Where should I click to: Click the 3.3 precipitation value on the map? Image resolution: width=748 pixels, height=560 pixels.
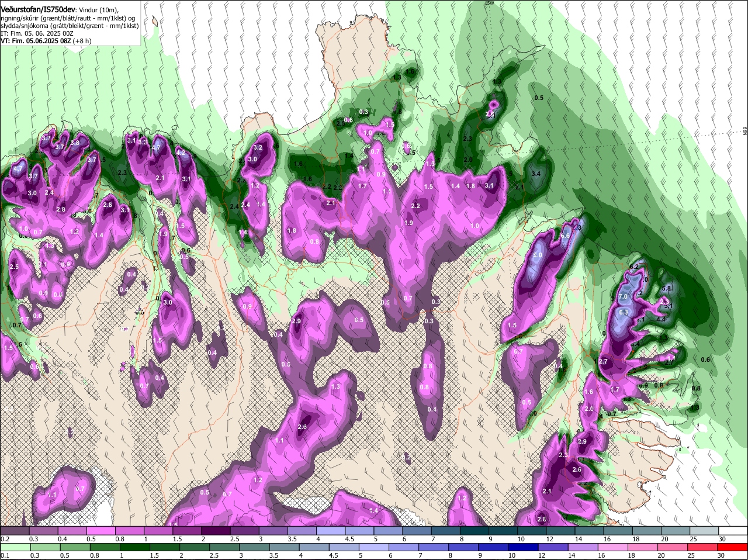click(x=143, y=143)
